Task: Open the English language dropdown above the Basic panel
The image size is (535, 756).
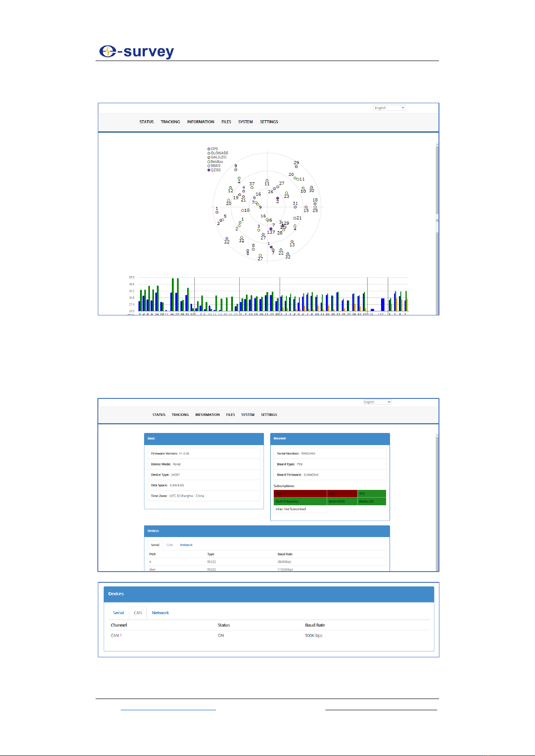Action: coord(377,402)
